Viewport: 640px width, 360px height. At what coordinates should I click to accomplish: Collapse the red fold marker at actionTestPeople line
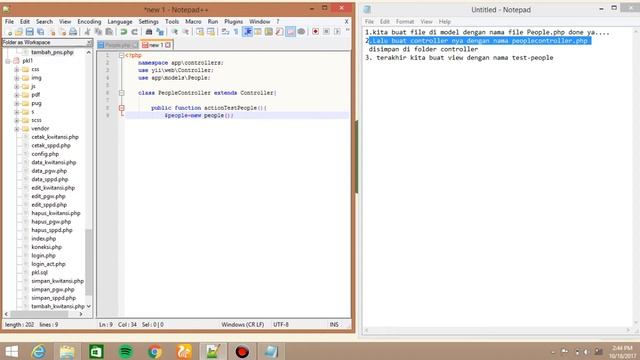tap(122, 108)
